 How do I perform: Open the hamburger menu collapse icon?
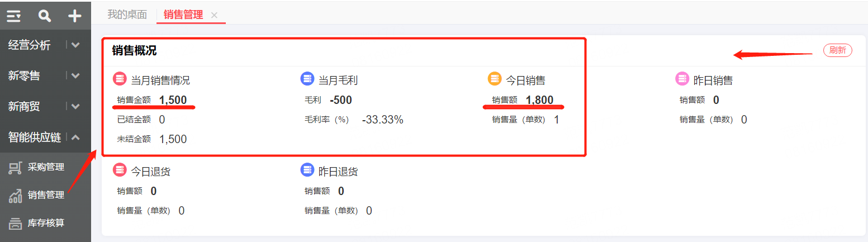[14, 16]
